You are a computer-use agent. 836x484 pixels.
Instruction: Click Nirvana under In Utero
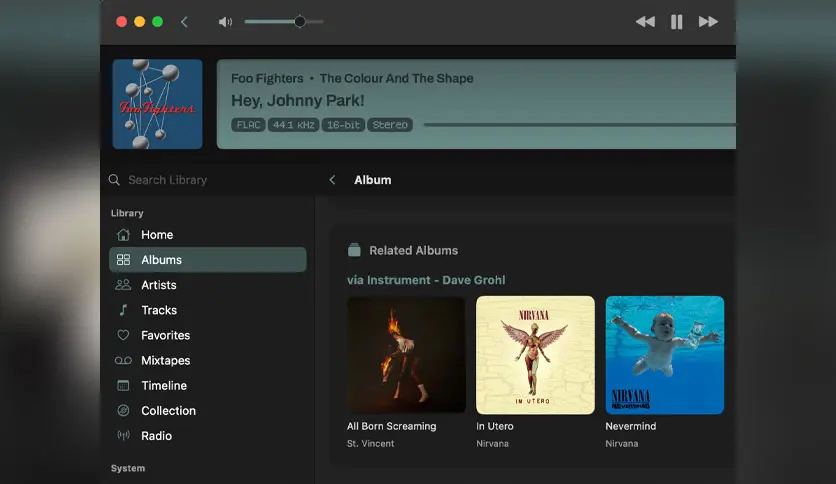[493, 443]
